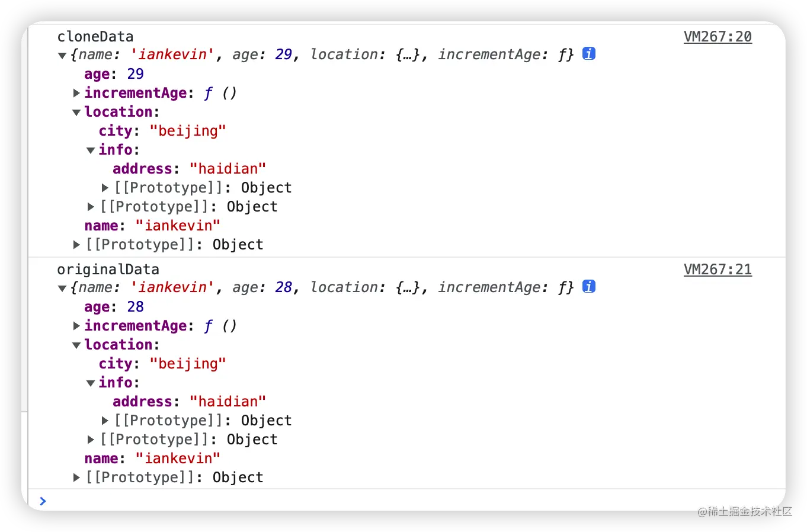807x532 pixels.
Task: Collapse location property in cloneData
Action: pyautogui.click(x=76, y=112)
